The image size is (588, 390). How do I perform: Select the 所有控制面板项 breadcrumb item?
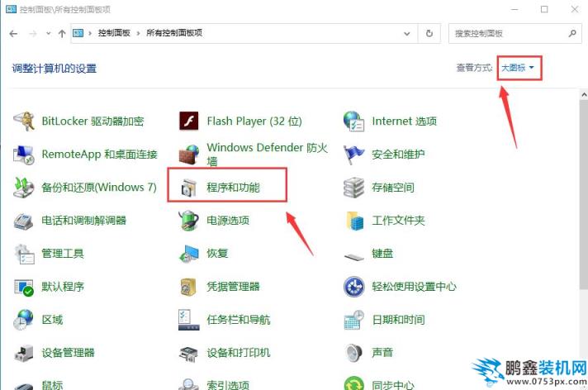click(174, 33)
